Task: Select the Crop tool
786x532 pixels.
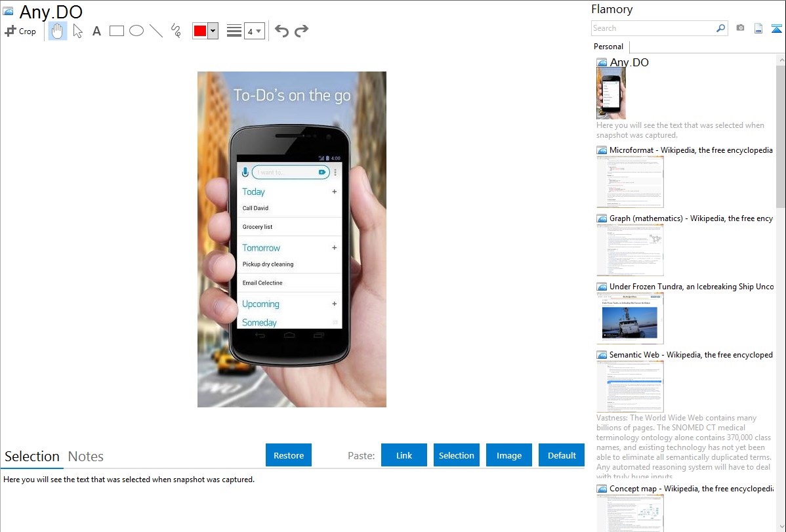Action: tap(20, 31)
